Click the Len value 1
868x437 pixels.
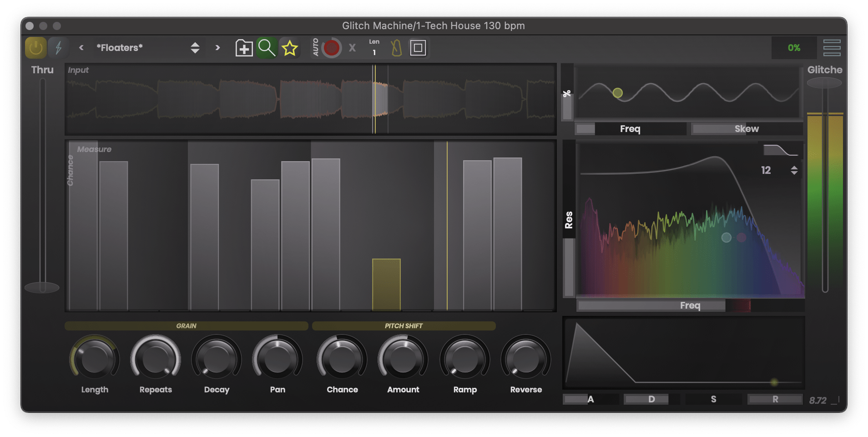tap(374, 52)
